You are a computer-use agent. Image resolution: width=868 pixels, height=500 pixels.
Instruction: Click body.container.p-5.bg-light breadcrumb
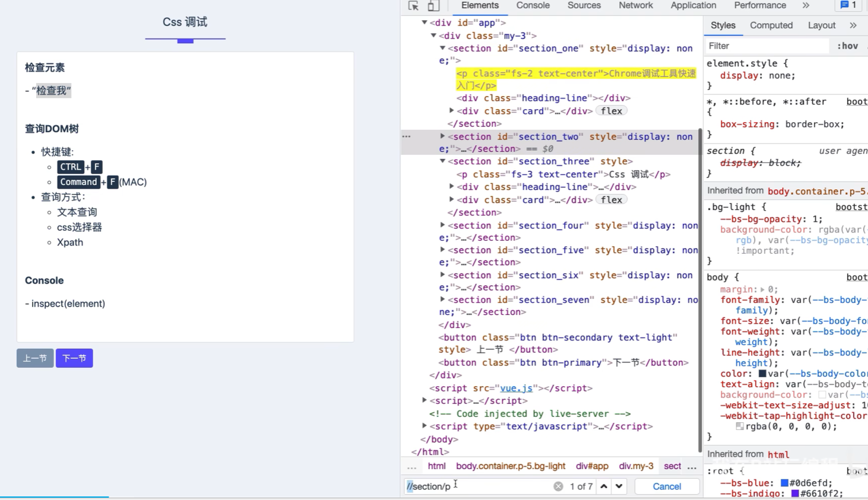click(x=511, y=466)
